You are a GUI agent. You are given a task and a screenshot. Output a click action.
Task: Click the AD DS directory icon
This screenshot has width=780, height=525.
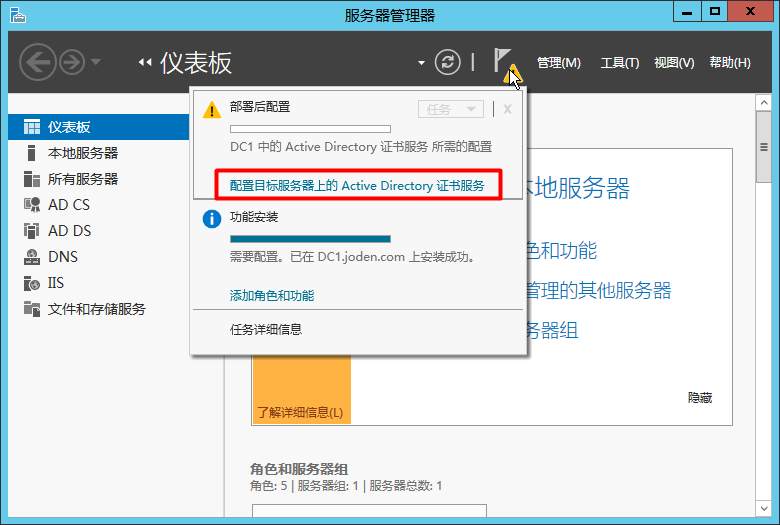[31, 230]
